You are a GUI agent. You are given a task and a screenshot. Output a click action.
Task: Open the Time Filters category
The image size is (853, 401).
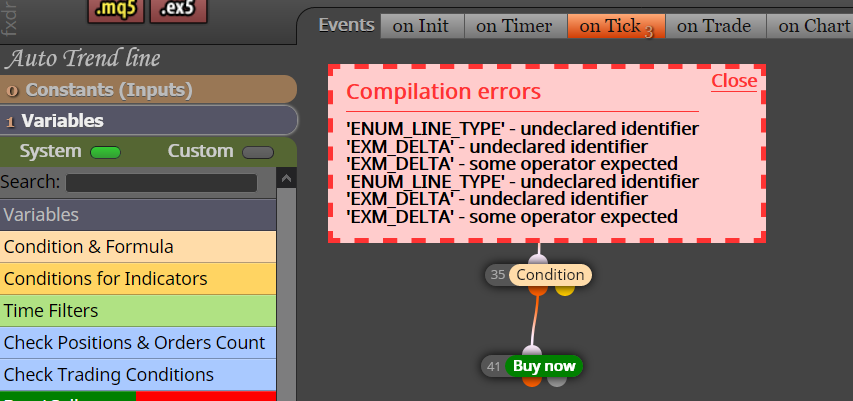[138, 311]
